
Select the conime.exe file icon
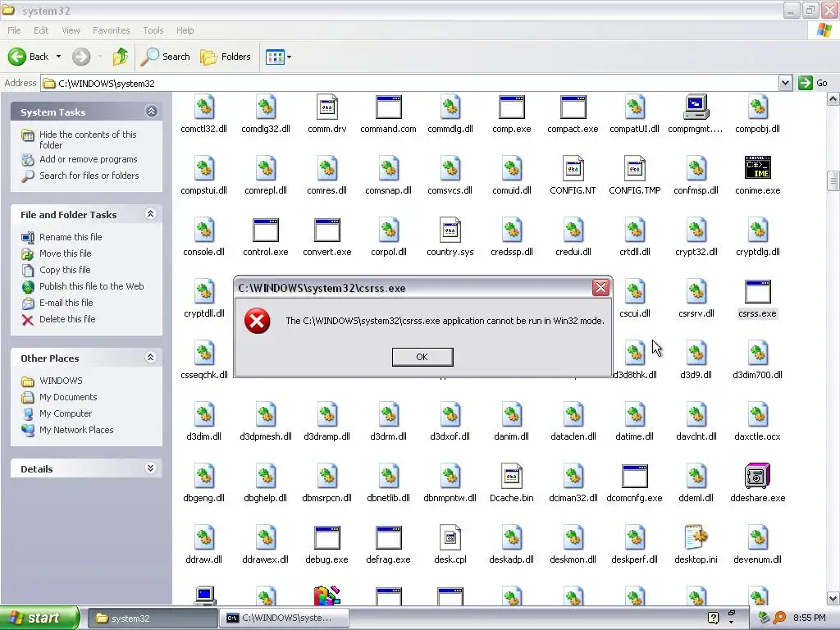(x=757, y=167)
